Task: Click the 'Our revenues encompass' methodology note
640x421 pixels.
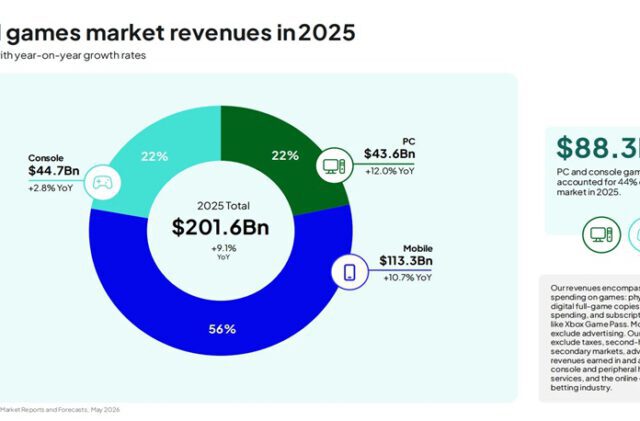Action: tap(595, 338)
